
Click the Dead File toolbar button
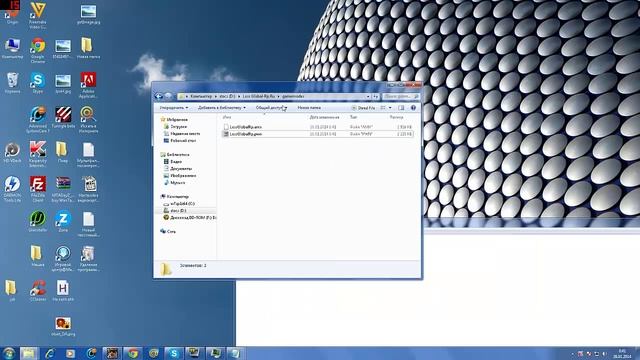pyautogui.click(x=363, y=108)
